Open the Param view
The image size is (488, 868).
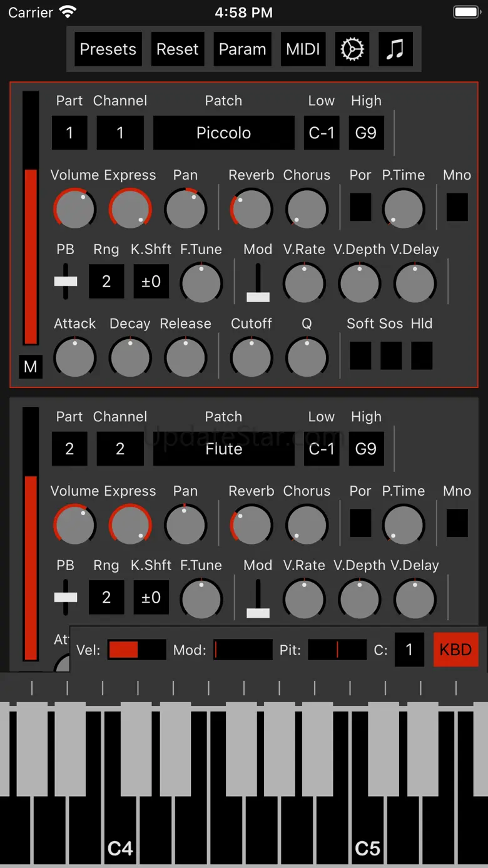click(x=242, y=49)
